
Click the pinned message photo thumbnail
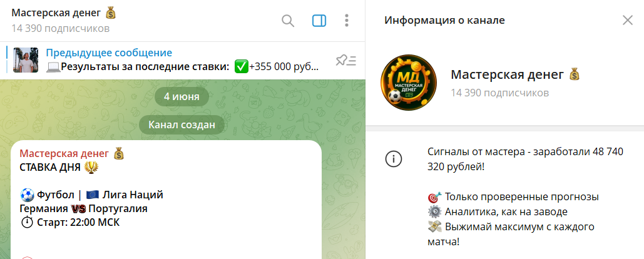point(26,60)
